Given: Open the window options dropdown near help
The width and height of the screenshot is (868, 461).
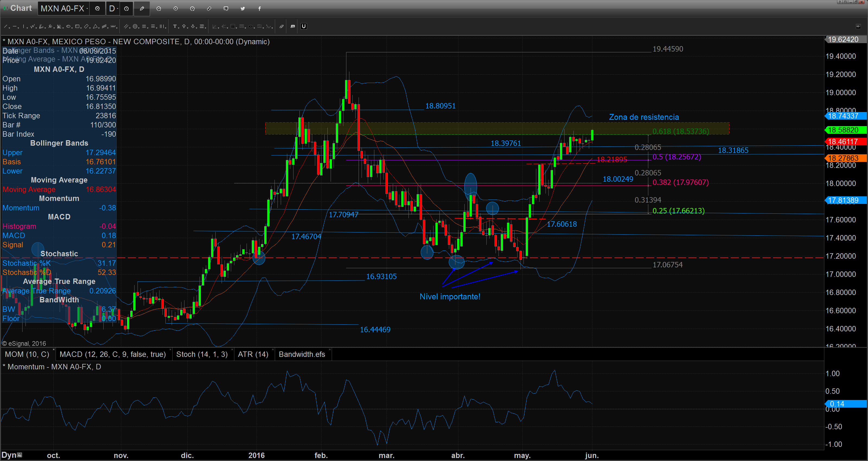Looking at the screenshot, I should (x=845, y=2).
